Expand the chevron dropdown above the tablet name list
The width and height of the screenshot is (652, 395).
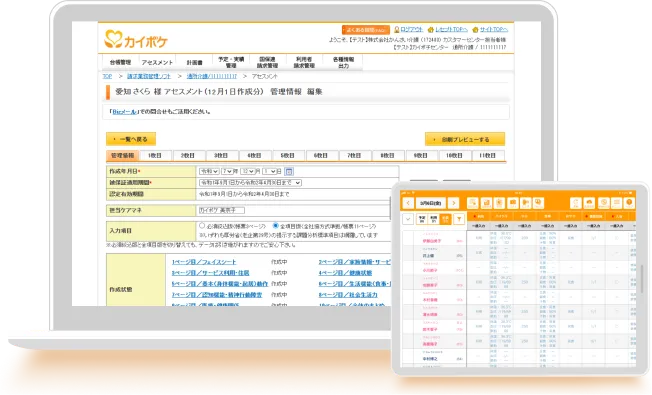(x=408, y=219)
